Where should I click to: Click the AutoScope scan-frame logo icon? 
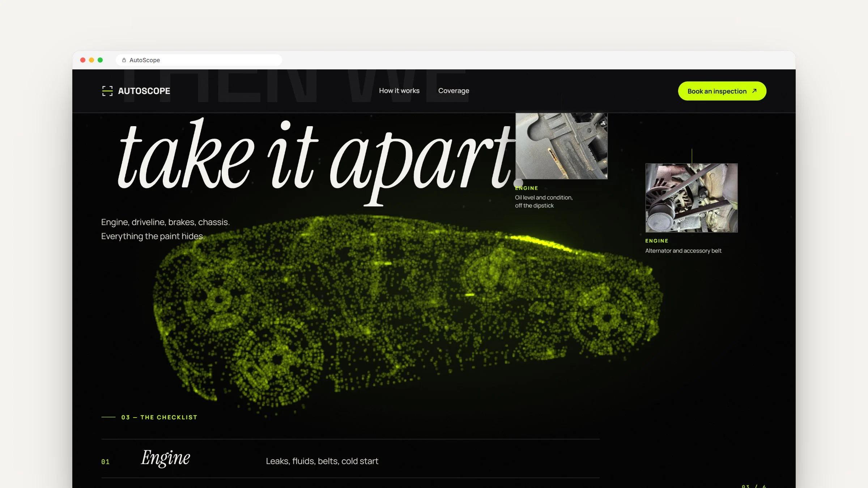pyautogui.click(x=107, y=91)
